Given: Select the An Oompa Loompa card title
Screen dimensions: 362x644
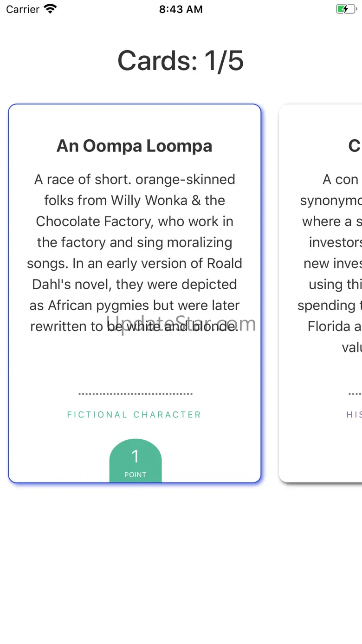Looking at the screenshot, I should (x=135, y=146).
